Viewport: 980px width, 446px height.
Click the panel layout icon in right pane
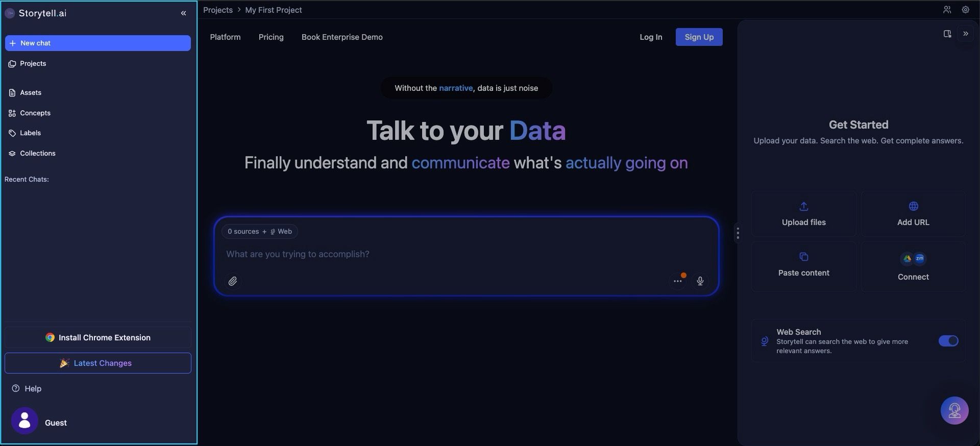947,34
